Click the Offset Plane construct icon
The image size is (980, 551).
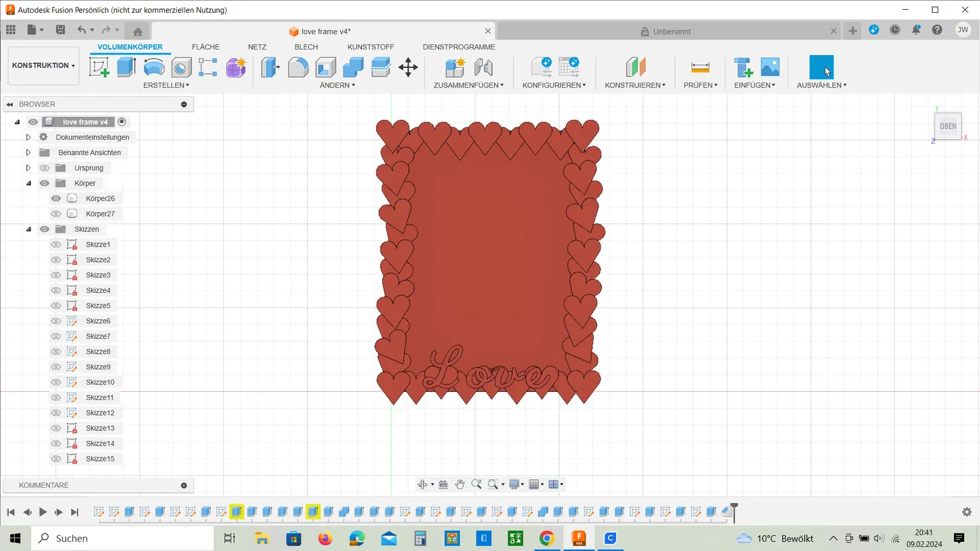[x=636, y=67]
